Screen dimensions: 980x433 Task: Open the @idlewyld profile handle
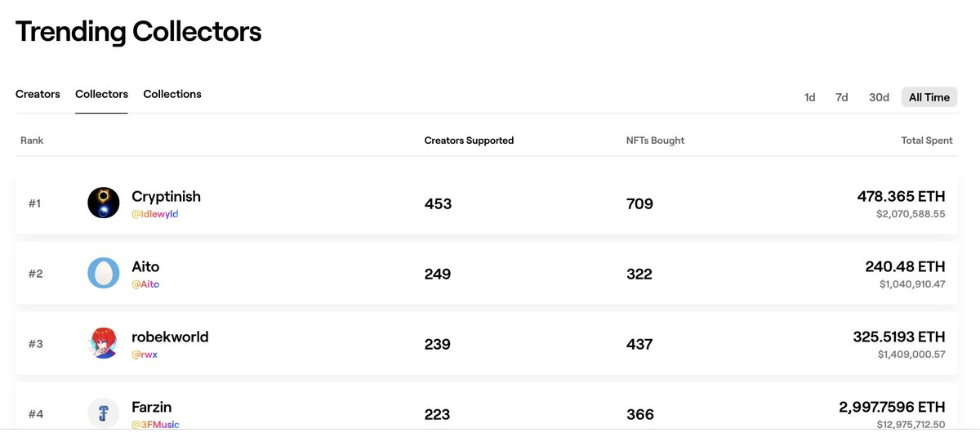[155, 214]
